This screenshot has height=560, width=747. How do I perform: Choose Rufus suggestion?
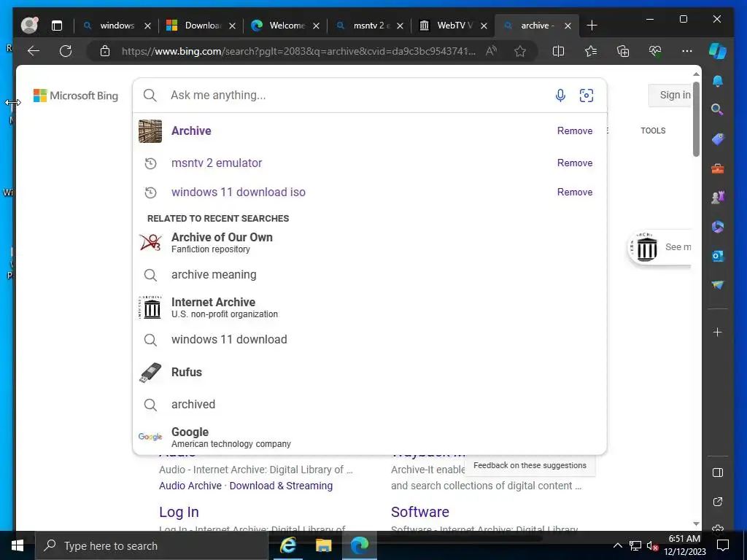pyautogui.click(x=369, y=372)
